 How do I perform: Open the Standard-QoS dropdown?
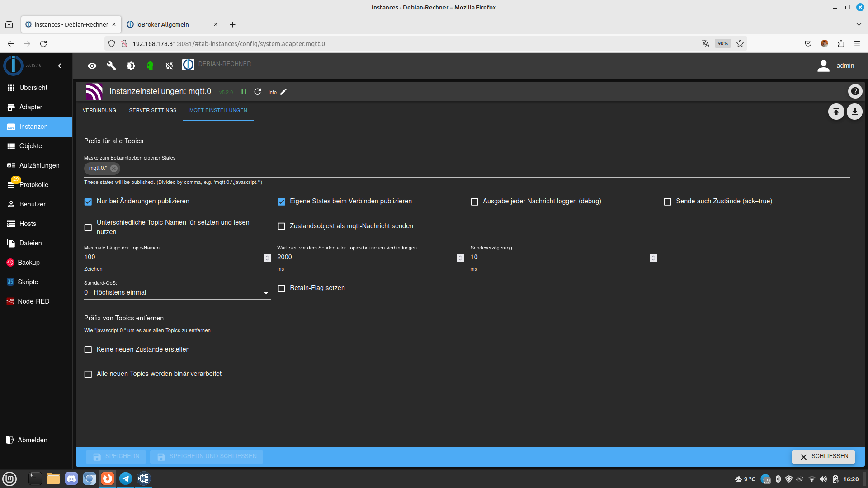tap(177, 293)
